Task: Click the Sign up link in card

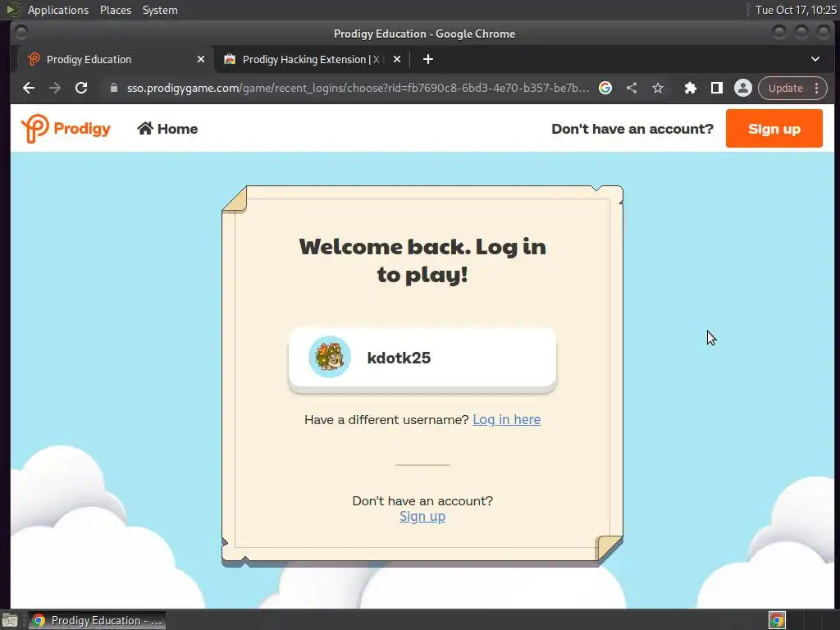Action: click(422, 517)
